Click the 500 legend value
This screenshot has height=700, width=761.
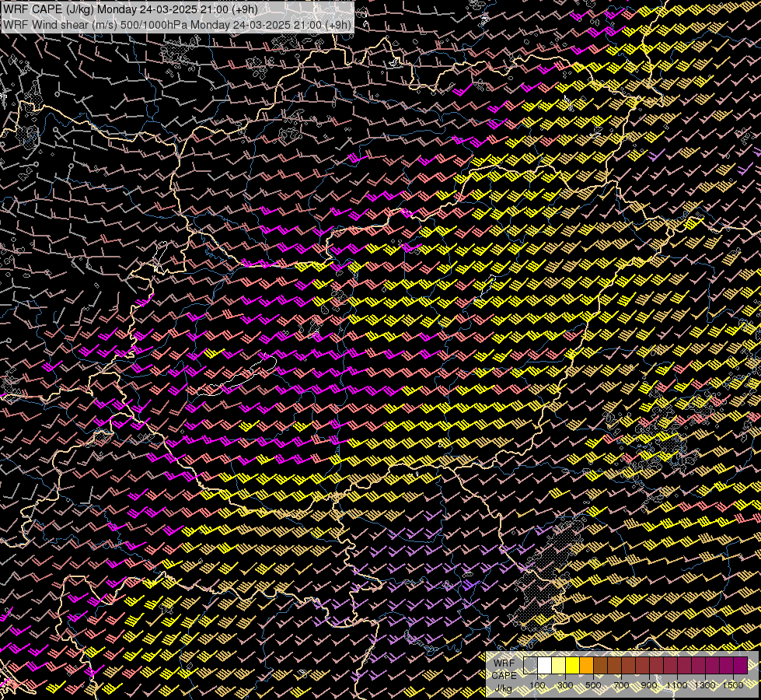pos(593,685)
